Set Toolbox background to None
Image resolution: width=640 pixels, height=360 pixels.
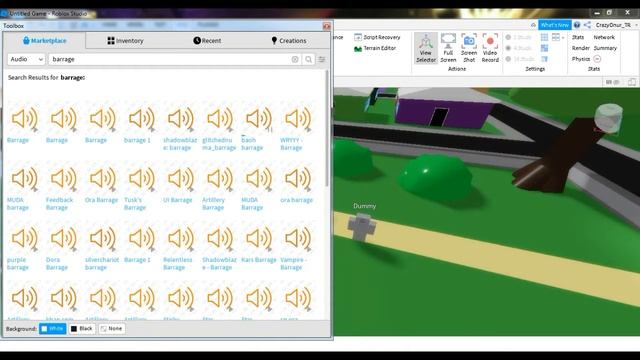111,329
